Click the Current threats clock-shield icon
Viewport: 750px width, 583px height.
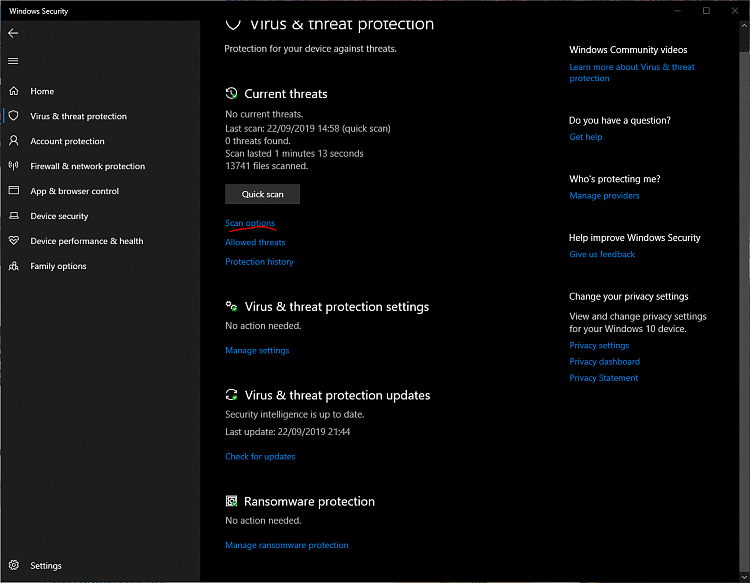[232, 93]
